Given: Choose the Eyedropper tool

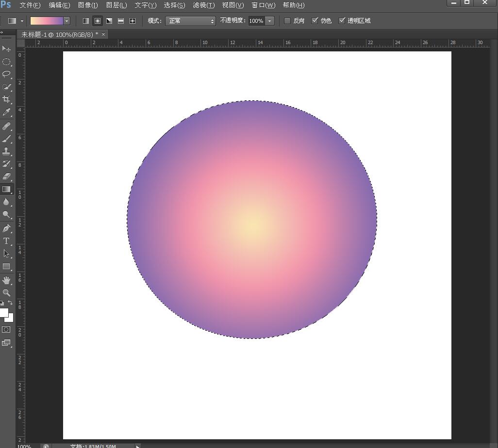Looking at the screenshot, I should [6, 112].
